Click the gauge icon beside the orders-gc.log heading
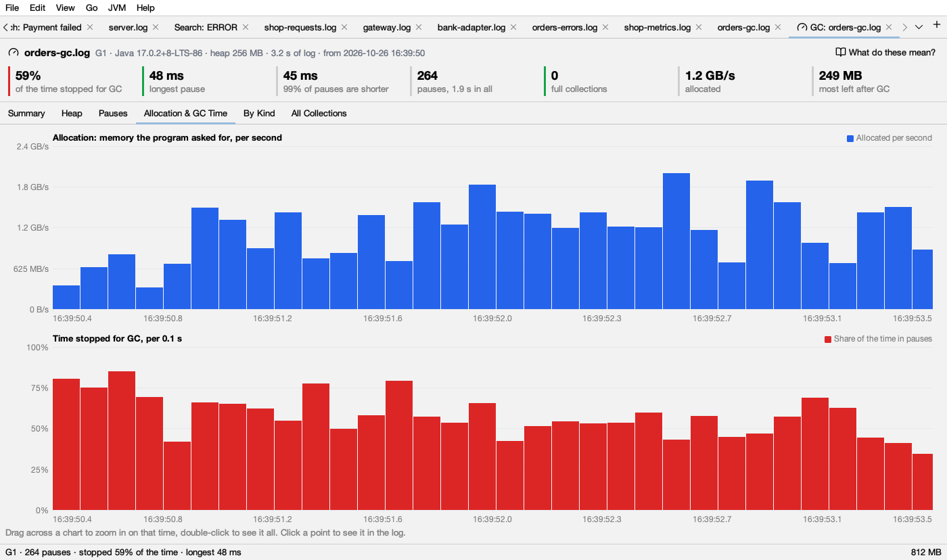The height and width of the screenshot is (560, 947). (x=14, y=52)
